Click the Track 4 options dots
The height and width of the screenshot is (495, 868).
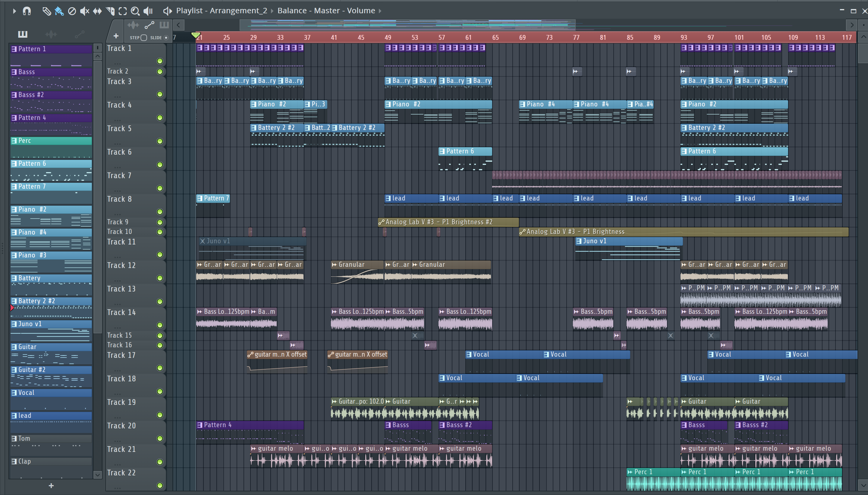(118, 120)
